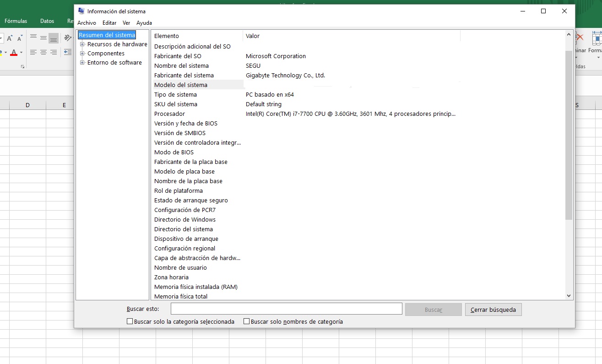
Task: Expand Entorno de software node
Action: [x=83, y=62]
